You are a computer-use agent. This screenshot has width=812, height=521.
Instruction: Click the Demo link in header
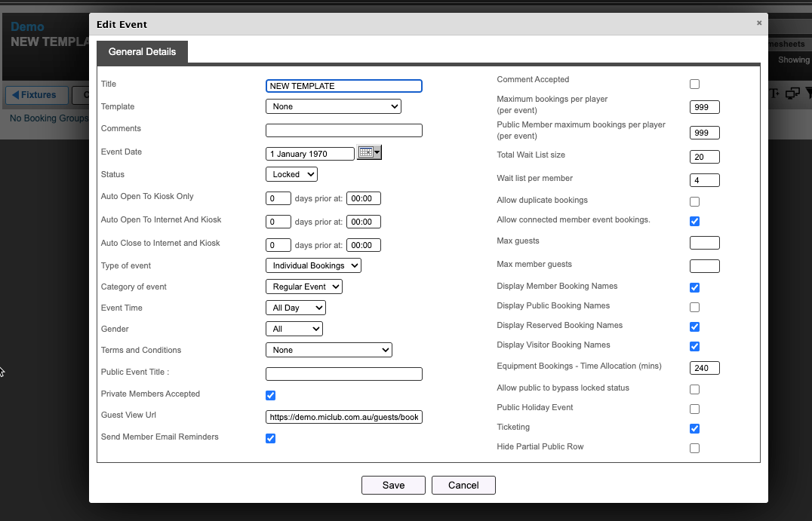pos(27,27)
